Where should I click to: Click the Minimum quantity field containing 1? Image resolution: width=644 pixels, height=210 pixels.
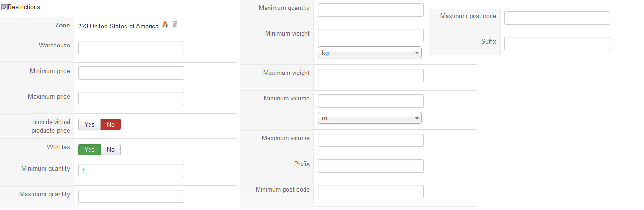(x=131, y=171)
